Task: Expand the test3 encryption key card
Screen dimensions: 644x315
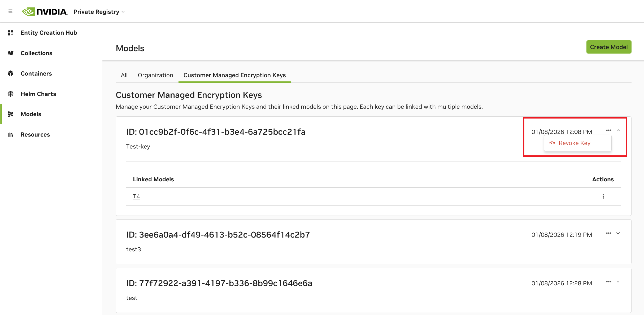Action: coord(618,233)
